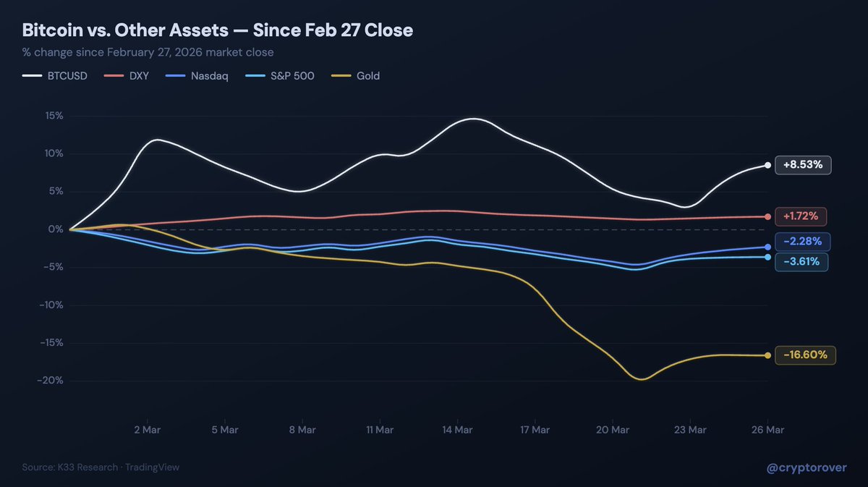Select the 14 Mar date marker
868x487 pixels.
pyautogui.click(x=457, y=430)
